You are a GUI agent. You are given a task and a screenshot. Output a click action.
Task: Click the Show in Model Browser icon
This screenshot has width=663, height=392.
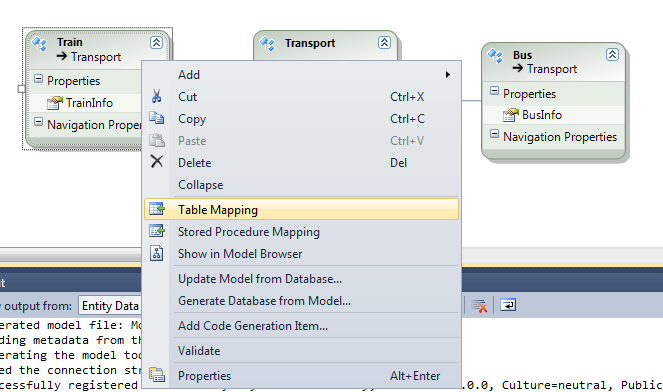tap(156, 253)
